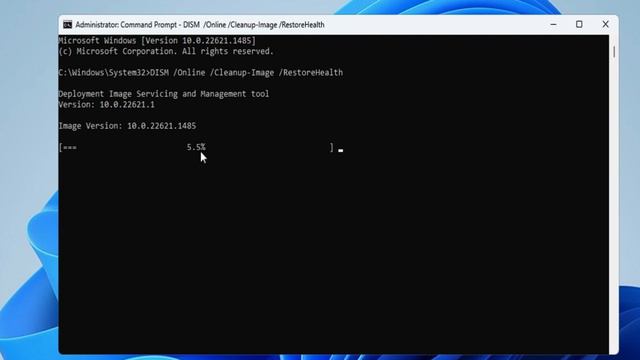Screen dimensions: 640x360
Task: Click the text 'Microsoft Windows [Version 10.0.22621.1485]'
Action: pyautogui.click(x=157, y=41)
